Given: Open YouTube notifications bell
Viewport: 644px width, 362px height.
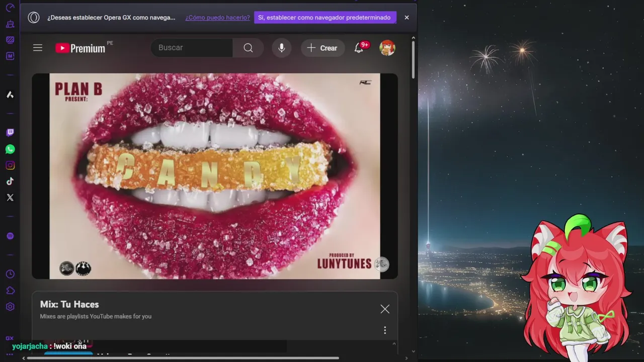Looking at the screenshot, I should click(359, 48).
